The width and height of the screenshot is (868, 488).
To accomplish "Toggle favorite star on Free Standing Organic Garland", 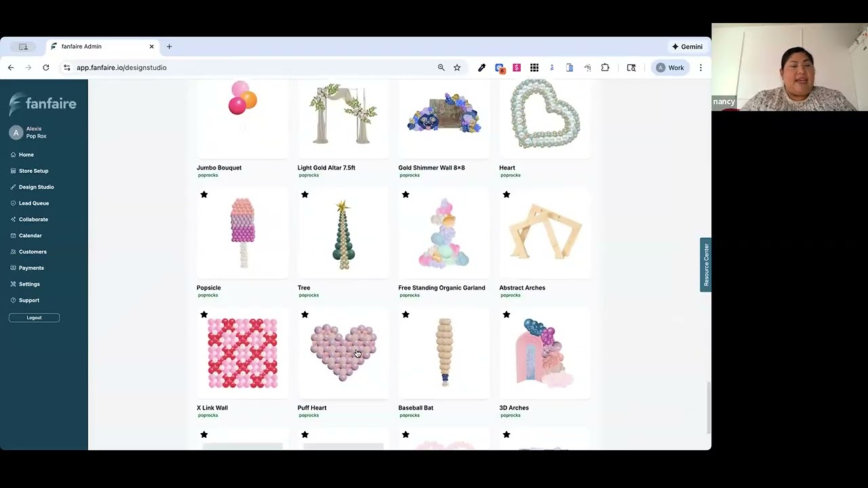I will pyautogui.click(x=406, y=195).
